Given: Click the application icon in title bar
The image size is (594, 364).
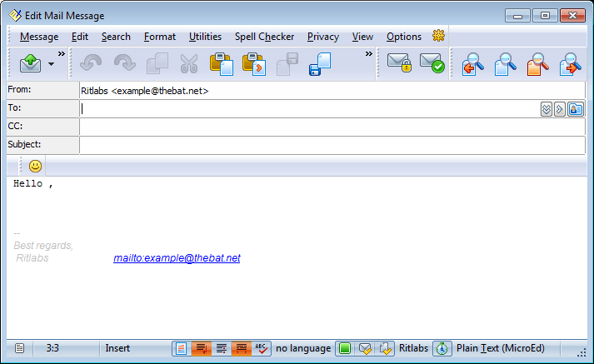Looking at the screenshot, I should point(15,16).
